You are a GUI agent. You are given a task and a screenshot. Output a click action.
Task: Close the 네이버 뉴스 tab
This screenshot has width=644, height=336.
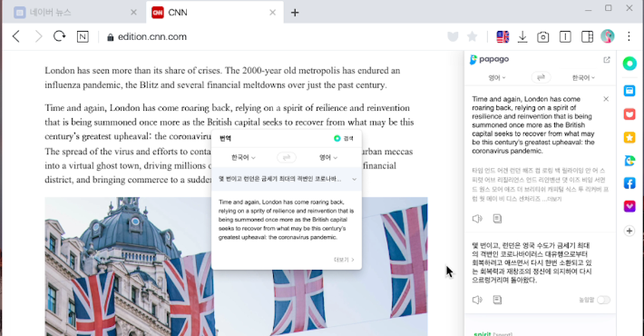click(133, 13)
